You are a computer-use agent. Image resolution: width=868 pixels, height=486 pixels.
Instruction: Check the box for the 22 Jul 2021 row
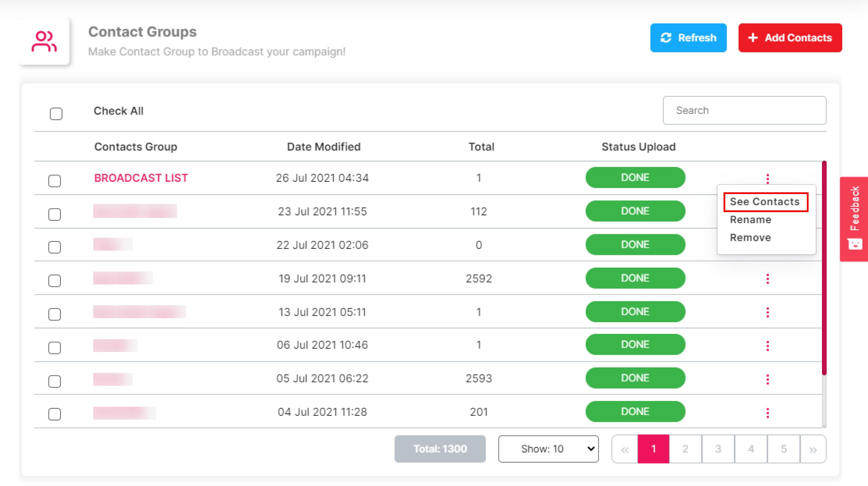tap(54, 247)
